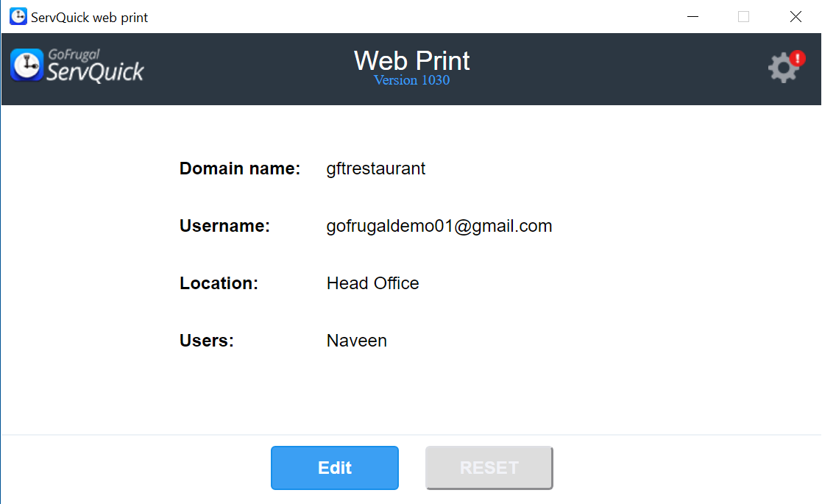Viewport: 822px width, 504px height.
Task: Click the Domain name label
Action: tap(240, 168)
